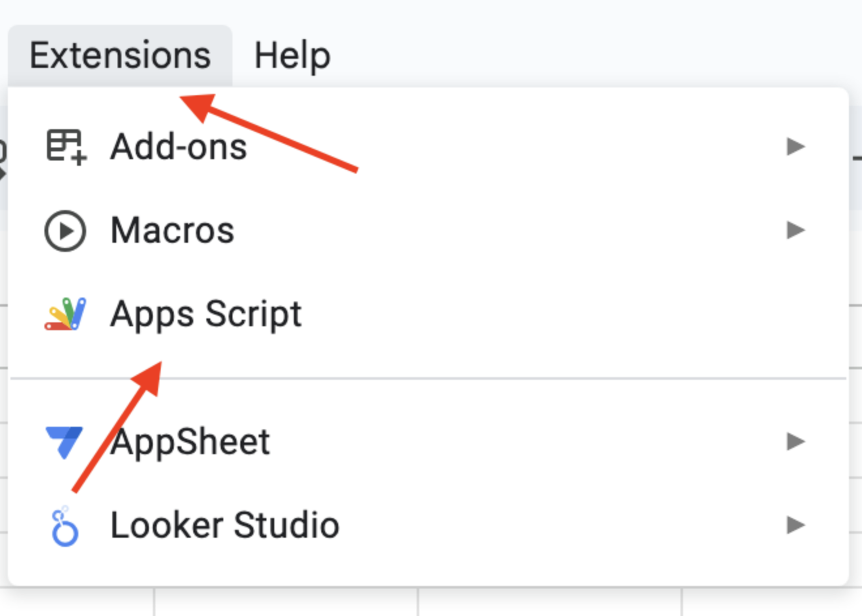Viewport: 862px width, 616px height.
Task: Expand the Add-ons submenu arrow
Action: (795, 146)
